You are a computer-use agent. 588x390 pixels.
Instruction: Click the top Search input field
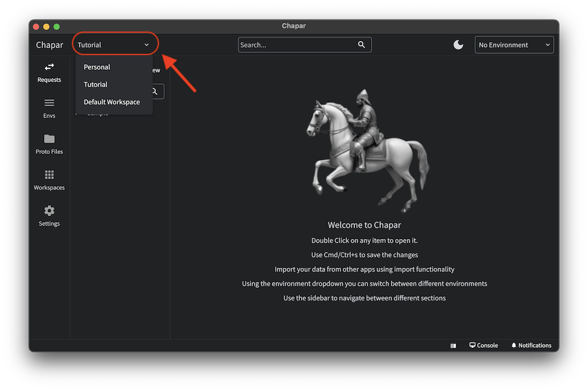click(x=297, y=45)
